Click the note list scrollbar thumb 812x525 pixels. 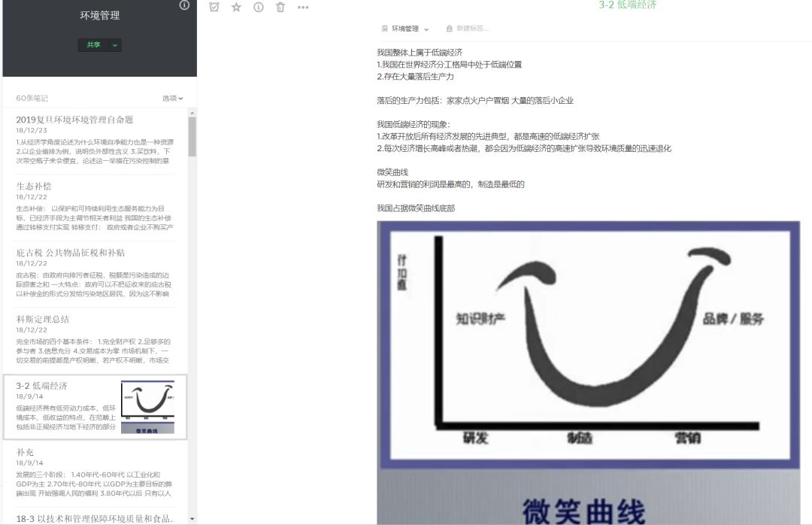192,136
